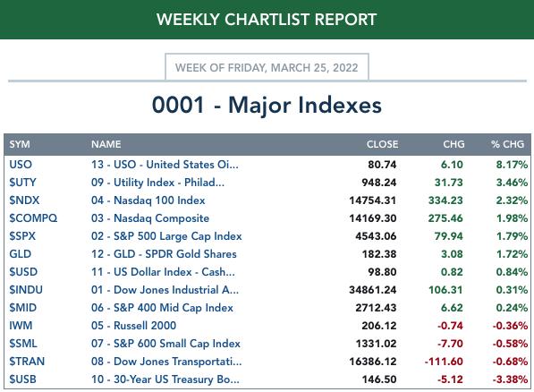Sort table by CLOSE column header
Image resolution: width=534 pixels, height=392 pixels.
pyautogui.click(x=382, y=144)
